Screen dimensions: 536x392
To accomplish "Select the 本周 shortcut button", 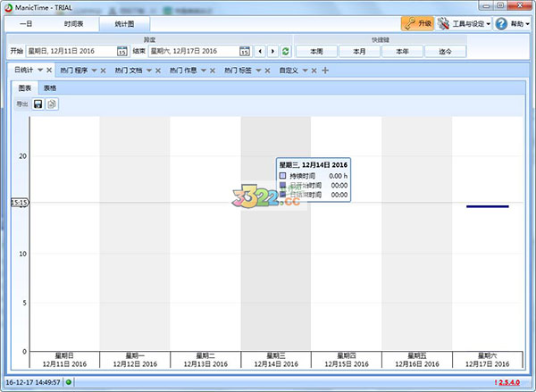I will (315, 52).
